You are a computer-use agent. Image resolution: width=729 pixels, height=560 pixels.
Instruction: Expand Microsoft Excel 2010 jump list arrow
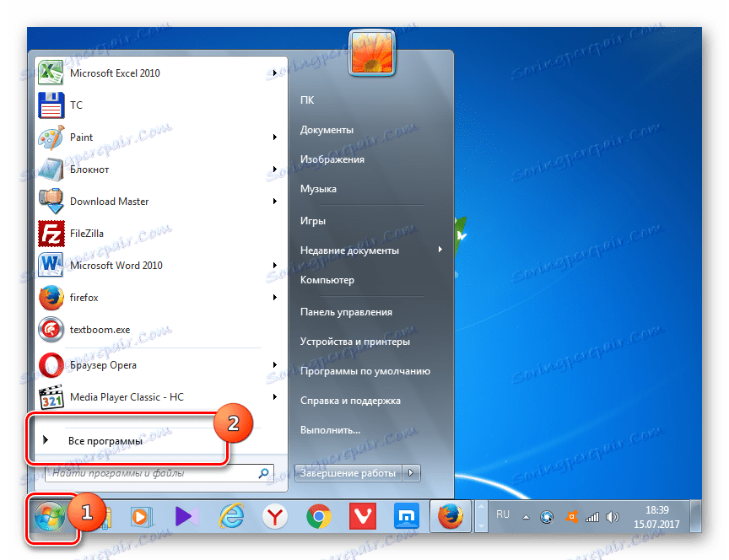coord(275,73)
